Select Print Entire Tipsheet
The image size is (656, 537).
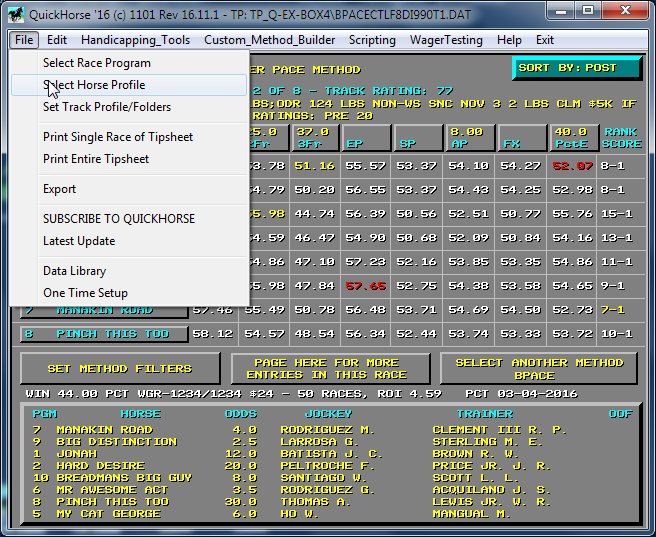pyautogui.click(x=96, y=159)
